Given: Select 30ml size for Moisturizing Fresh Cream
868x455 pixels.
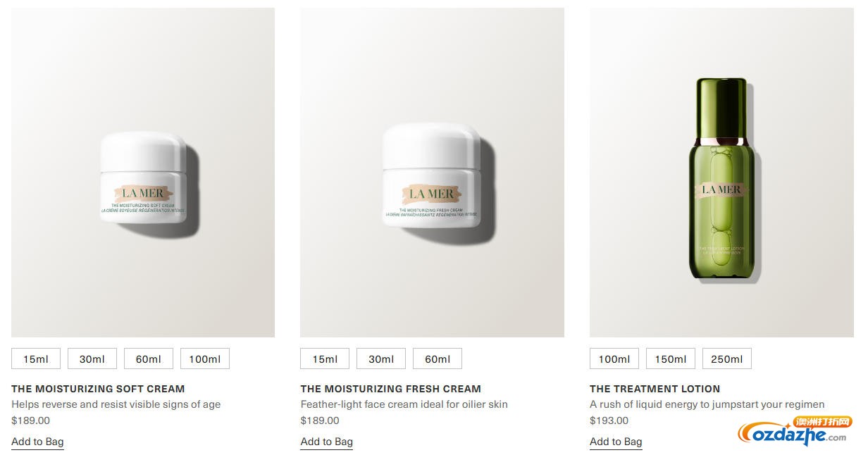Looking at the screenshot, I should pos(381,359).
